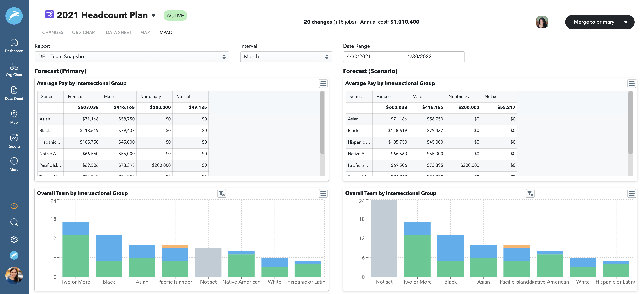Open the Interval Month dropdown
Image resolution: width=644 pixels, height=294 pixels.
[x=286, y=57]
